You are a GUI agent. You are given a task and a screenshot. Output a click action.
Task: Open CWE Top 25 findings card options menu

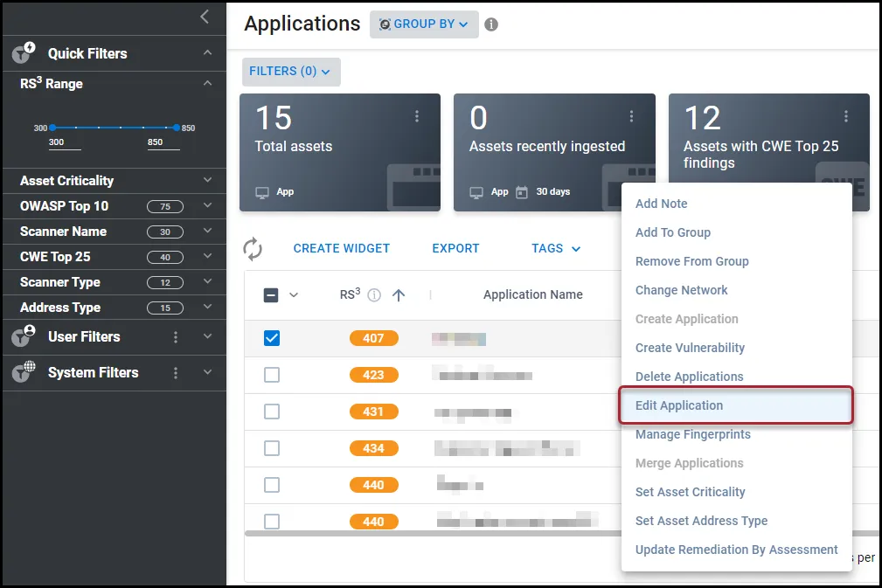pyautogui.click(x=845, y=116)
